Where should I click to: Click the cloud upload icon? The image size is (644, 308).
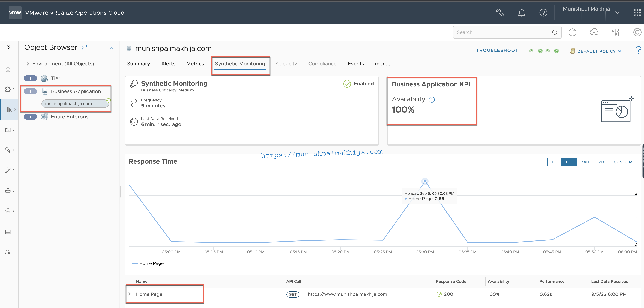(x=594, y=32)
